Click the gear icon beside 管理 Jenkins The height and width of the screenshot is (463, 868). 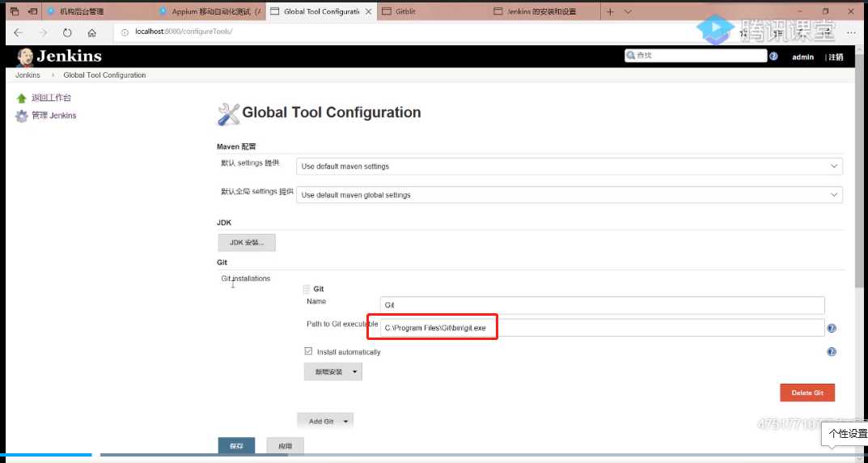pos(22,116)
